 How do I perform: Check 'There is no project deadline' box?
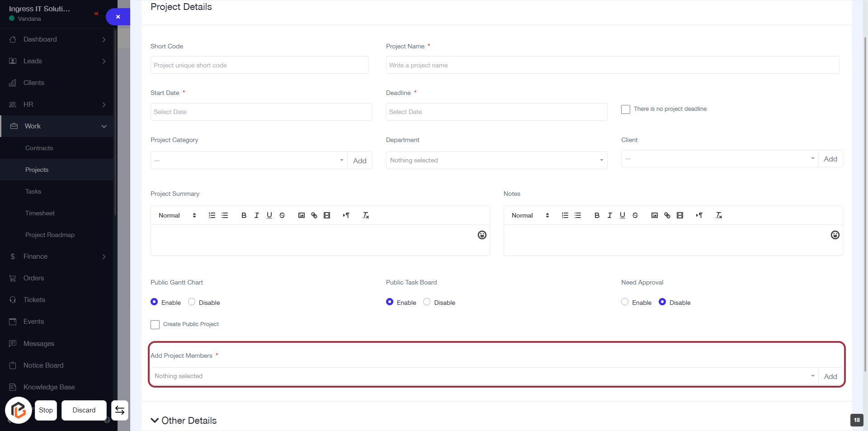tap(626, 109)
